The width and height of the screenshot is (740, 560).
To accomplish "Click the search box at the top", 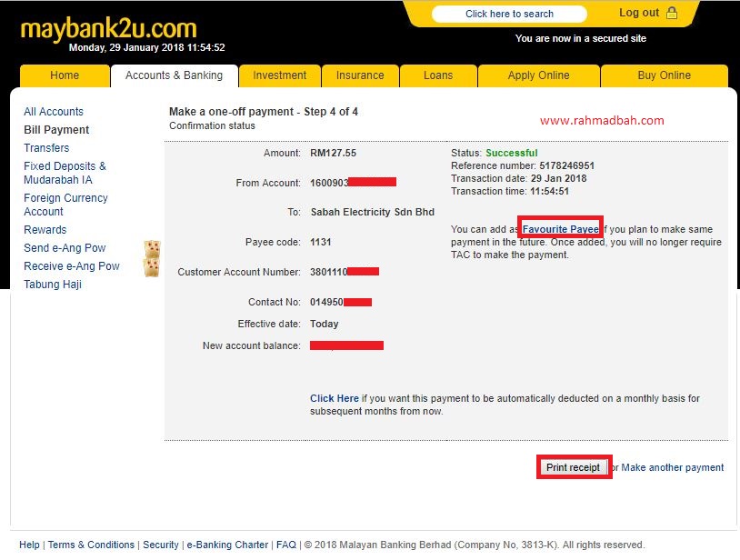I will point(509,14).
